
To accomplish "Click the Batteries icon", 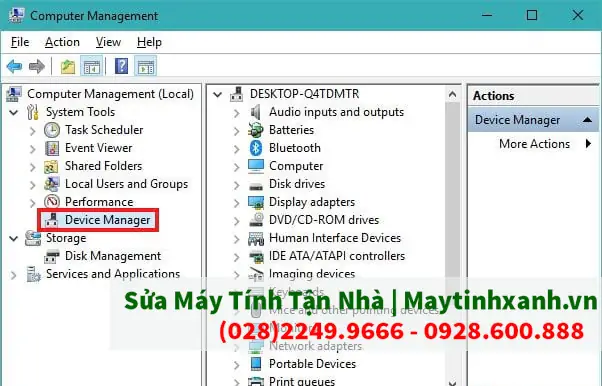I will point(256,130).
